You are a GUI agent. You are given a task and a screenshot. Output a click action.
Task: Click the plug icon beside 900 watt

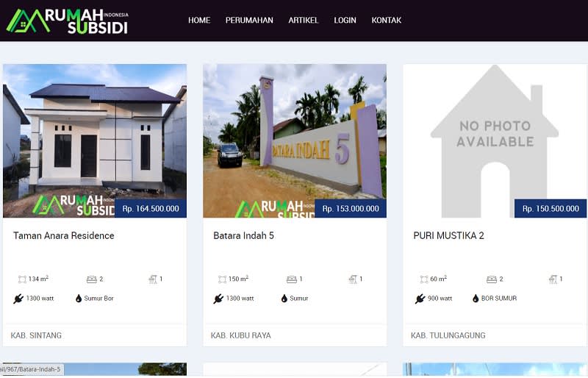click(420, 299)
